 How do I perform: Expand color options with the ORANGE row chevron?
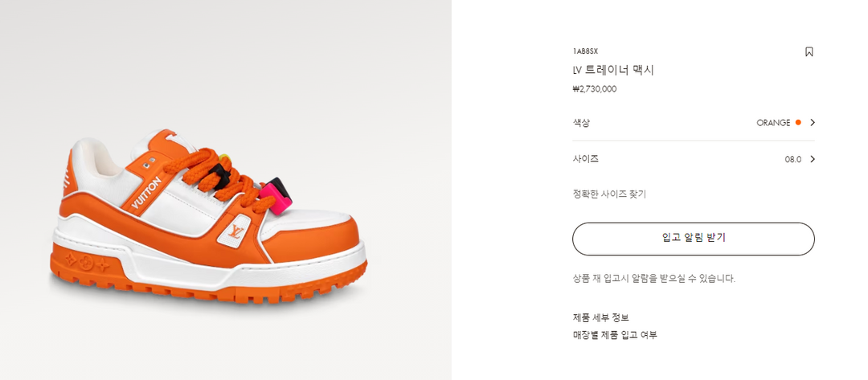click(x=813, y=123)
